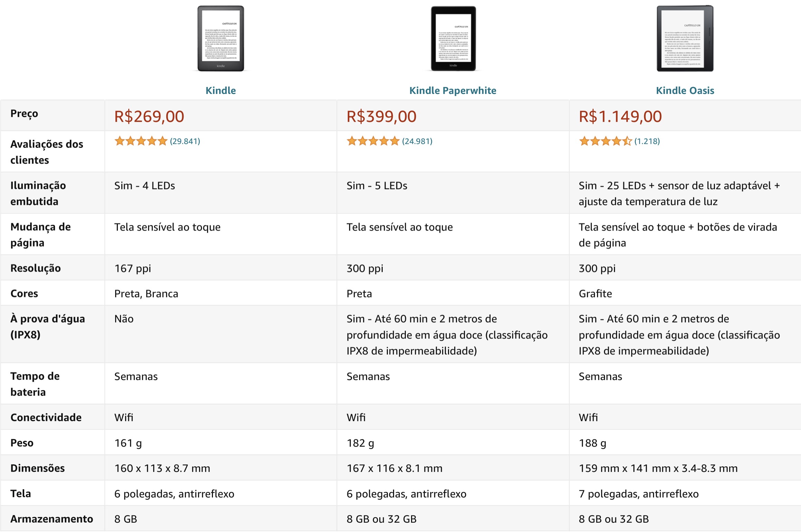Click the R$1.149,00 price

pos(620,116)
